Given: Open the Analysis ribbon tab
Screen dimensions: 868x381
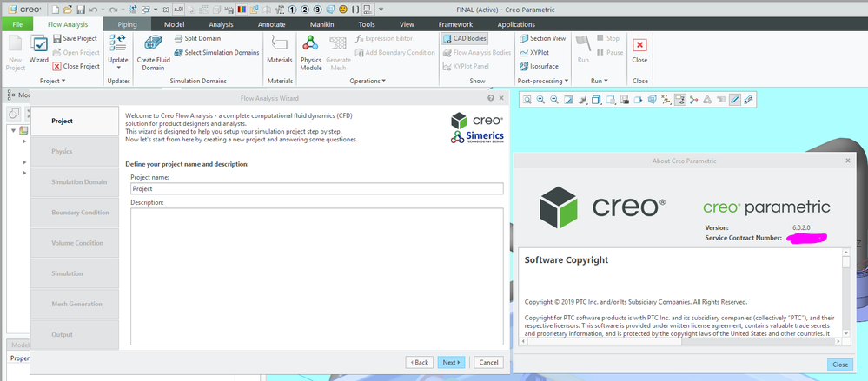Looking at the screenshot, I should [x=221, y=24].
